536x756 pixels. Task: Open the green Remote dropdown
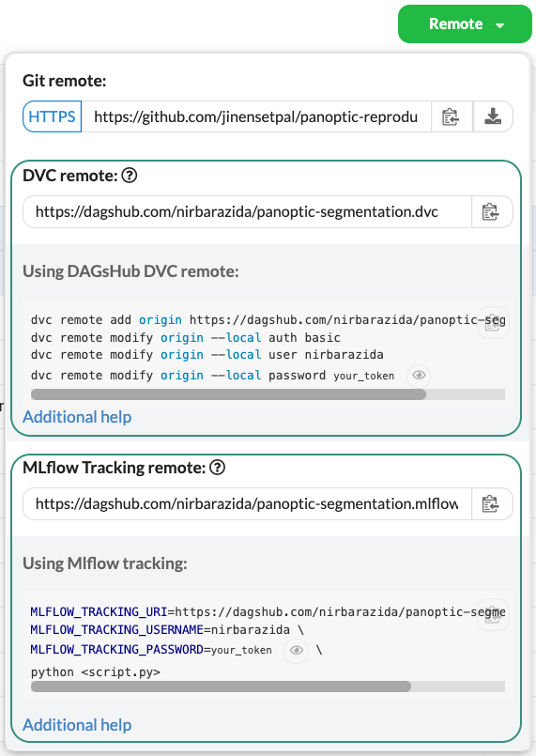[465, 24]
